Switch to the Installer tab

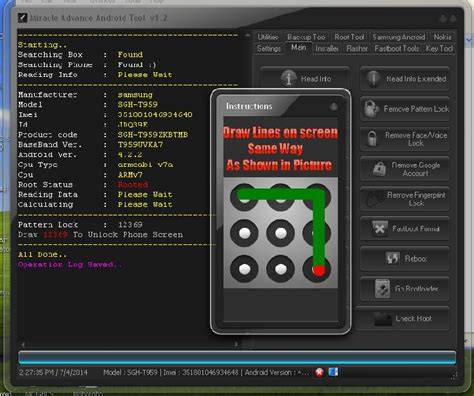(x=327, y=49)
